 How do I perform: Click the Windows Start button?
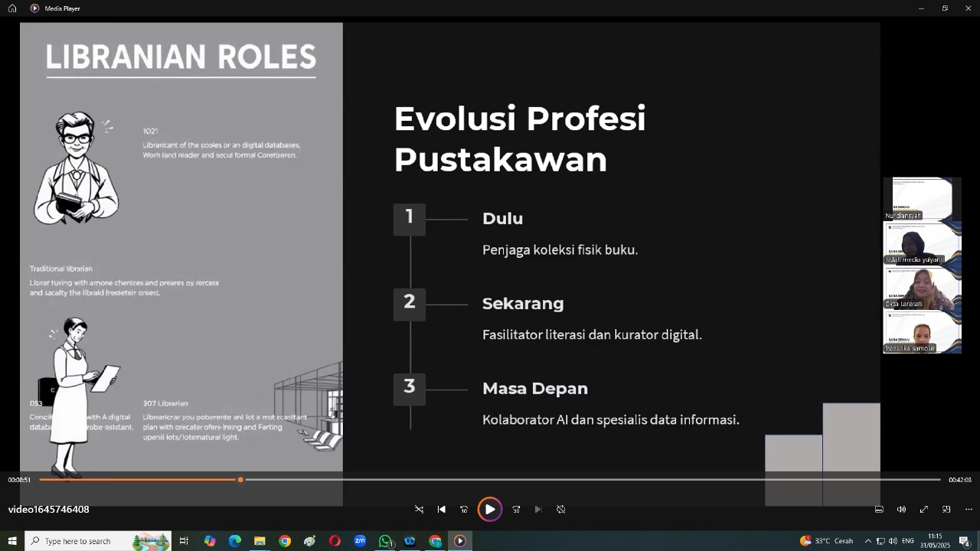pyautogui.click(x=12, y=541)
